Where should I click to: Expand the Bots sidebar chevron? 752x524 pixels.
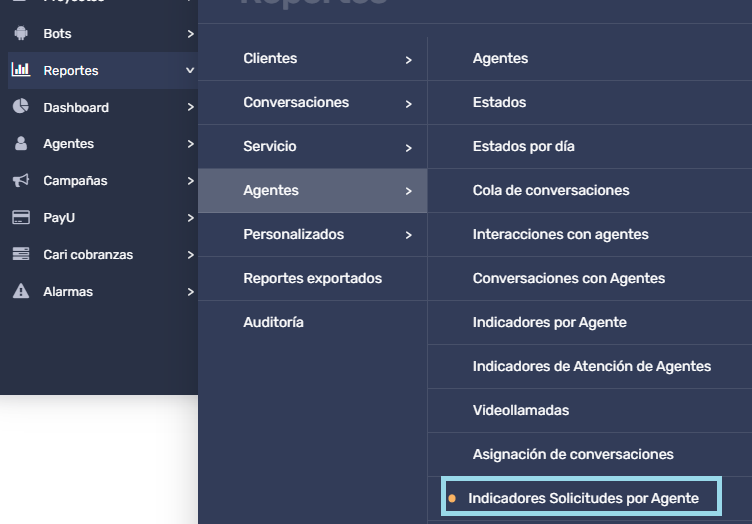pyautogui.click(x=190, y=34)
